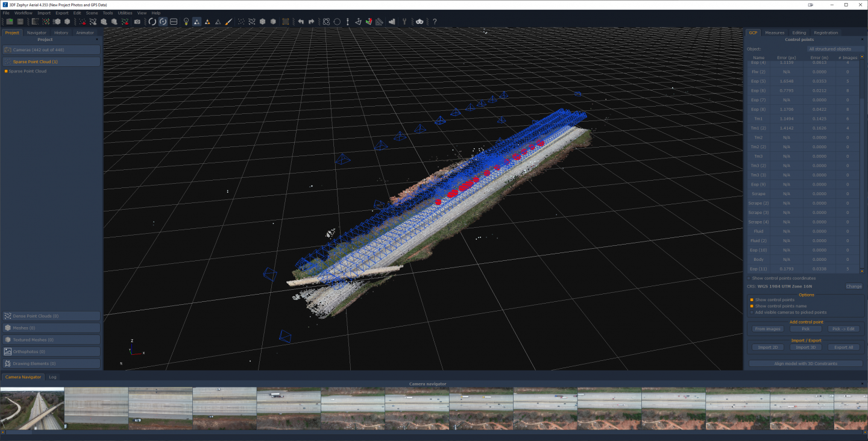
Task: Toggle Show control points coordinates checkbox
Action: click(749, 278)
